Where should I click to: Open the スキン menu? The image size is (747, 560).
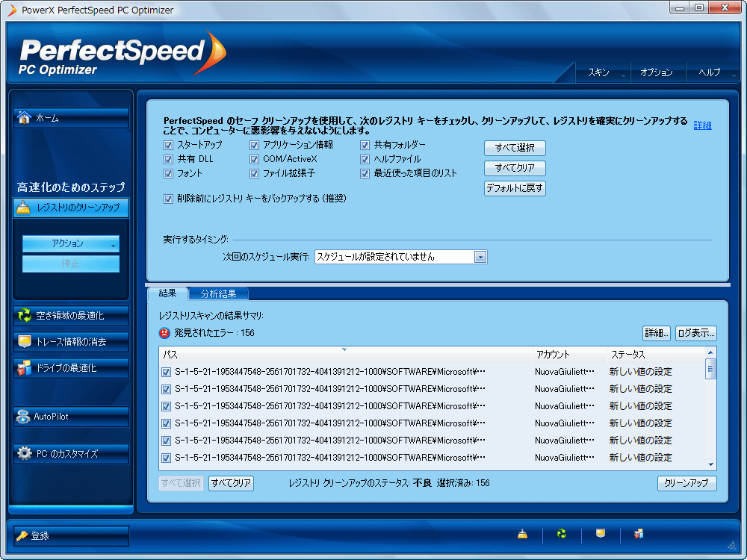(602, 72)
